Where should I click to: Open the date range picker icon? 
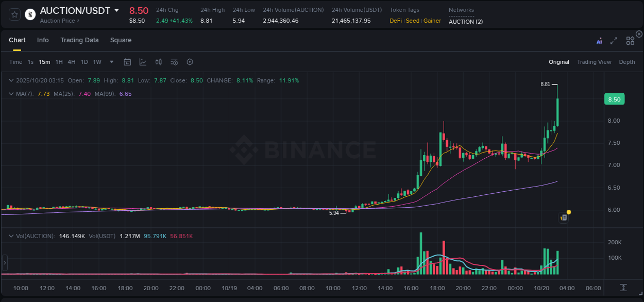click(127, 62)
